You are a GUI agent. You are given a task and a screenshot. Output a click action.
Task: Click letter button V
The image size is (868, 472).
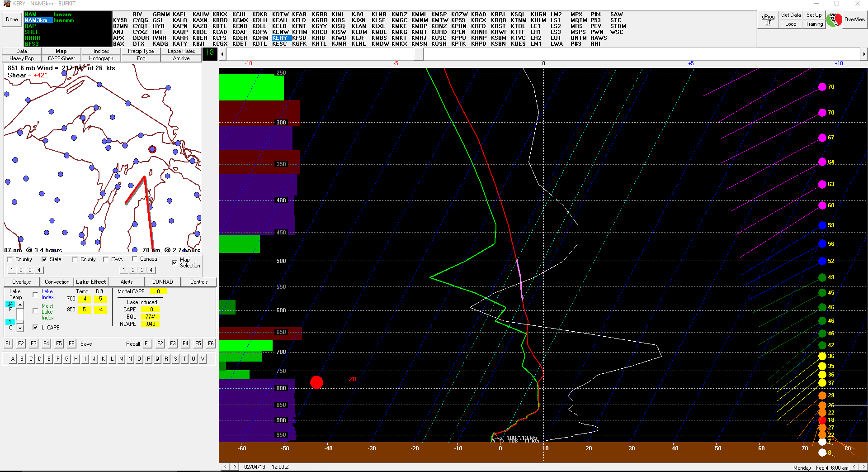click(x=203, y=359)
